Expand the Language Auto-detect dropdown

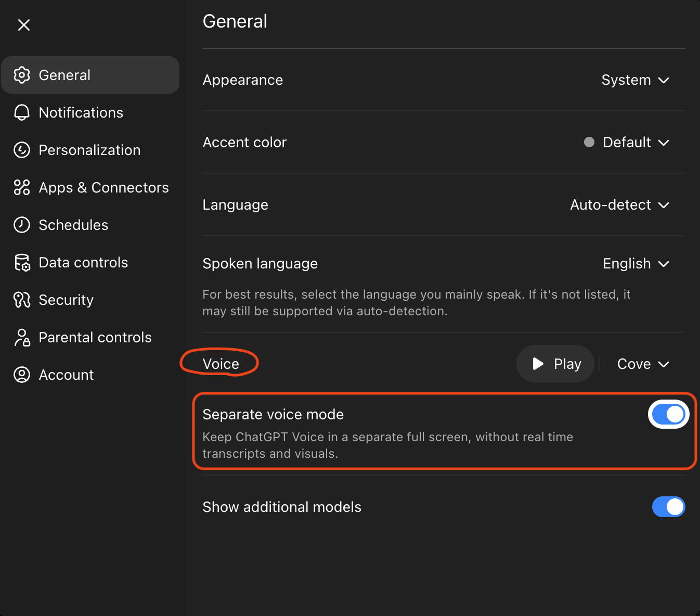tap(619, 205)
